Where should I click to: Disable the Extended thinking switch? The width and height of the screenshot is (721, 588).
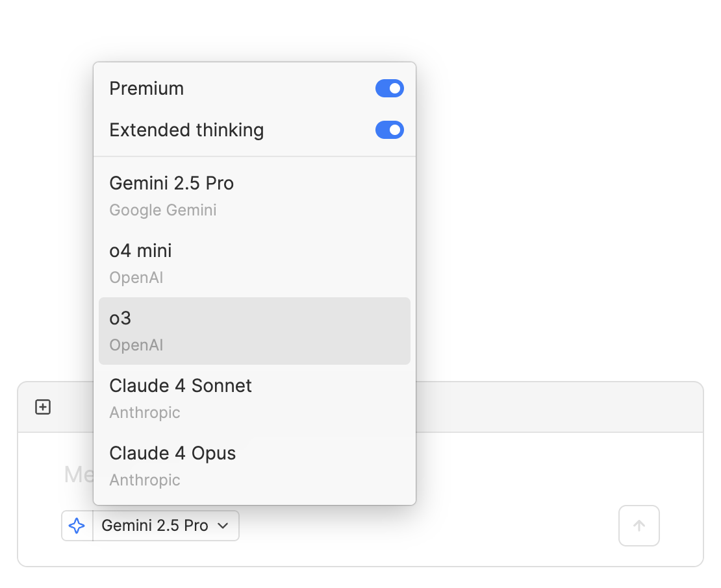pyautogui.click(x=390, y=130)
